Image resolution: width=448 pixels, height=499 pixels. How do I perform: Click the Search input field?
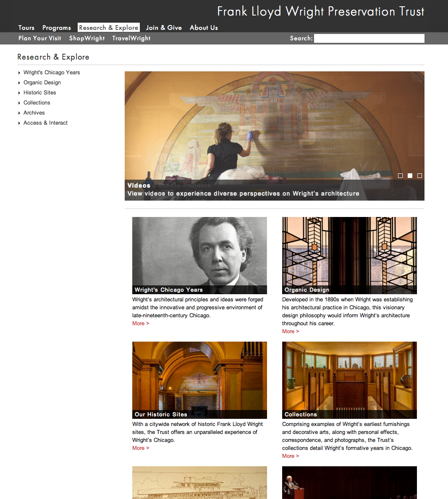(369, 38)
